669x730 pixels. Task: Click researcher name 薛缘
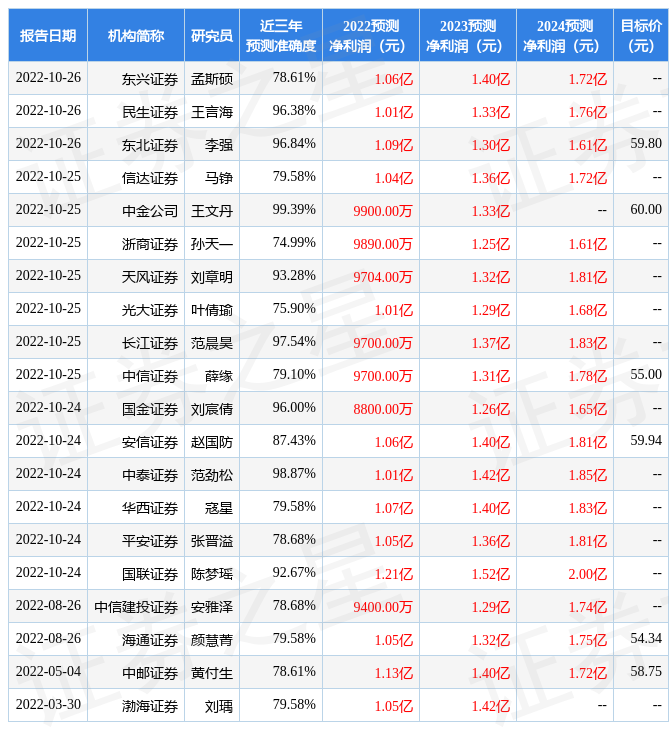pyautogui.click(x=219, y=376)
